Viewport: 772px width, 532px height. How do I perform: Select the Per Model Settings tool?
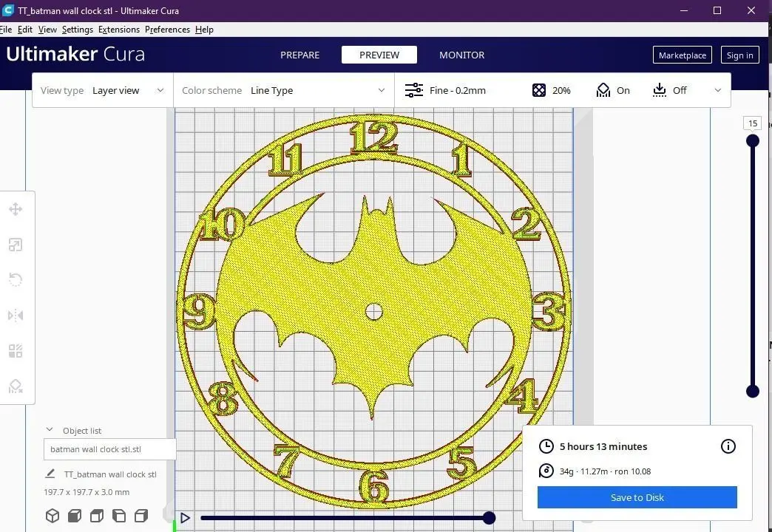tap(16, 351)
